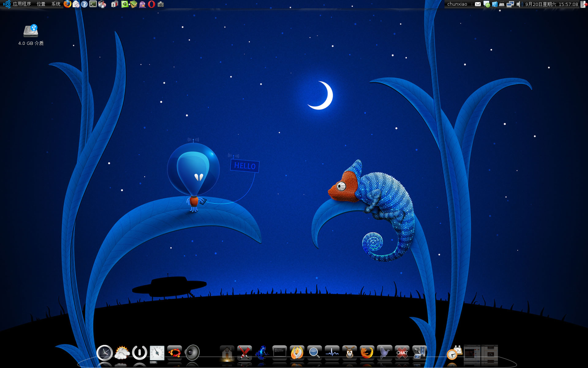Click the mail envelope tray icon
Screen dimensions: 588x368
pos(478,4)
